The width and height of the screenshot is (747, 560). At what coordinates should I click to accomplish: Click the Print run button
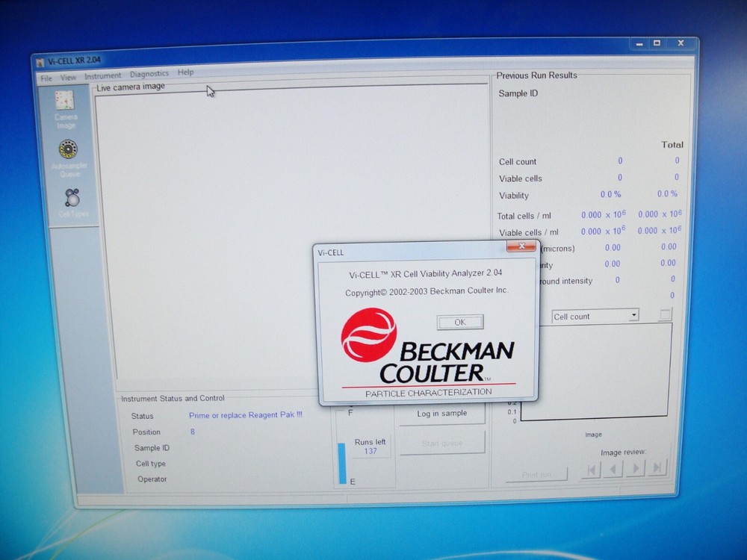point(535,476)
